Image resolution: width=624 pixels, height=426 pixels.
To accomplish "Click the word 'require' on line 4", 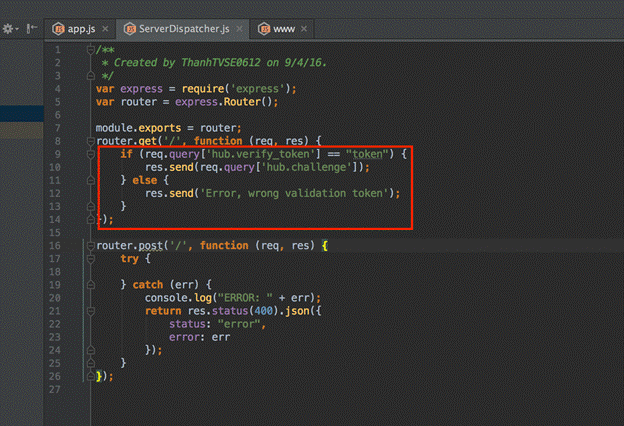I will pyautogui.click(x=203, y=89).
